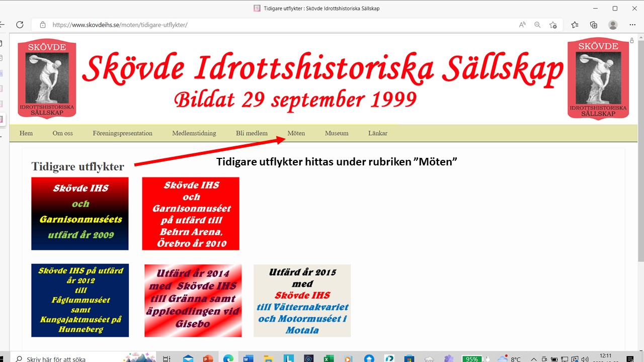This screenshot has height=362, width=644.
Task: Go to Hem in the navigation menu
Action: (26, 133)
